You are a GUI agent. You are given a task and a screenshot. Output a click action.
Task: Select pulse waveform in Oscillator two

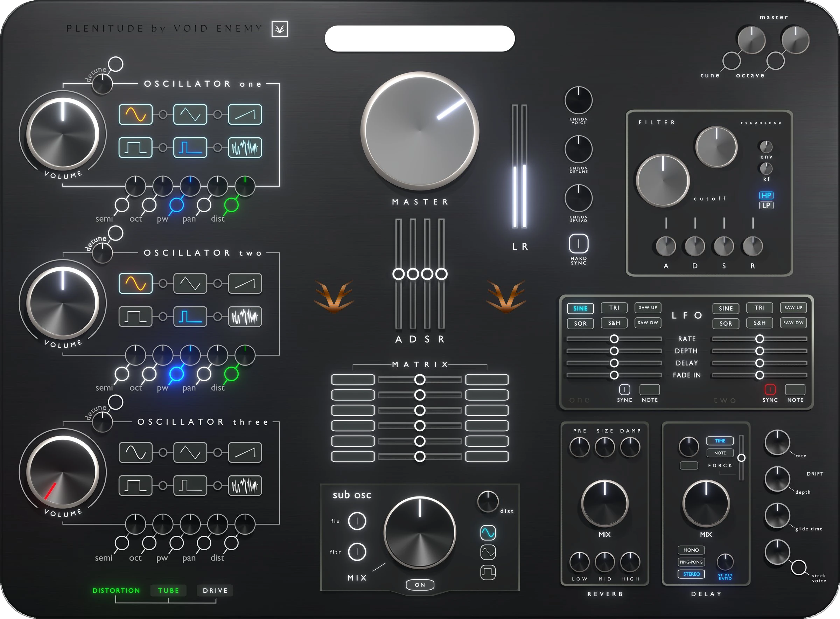click(x=190, y=317)
